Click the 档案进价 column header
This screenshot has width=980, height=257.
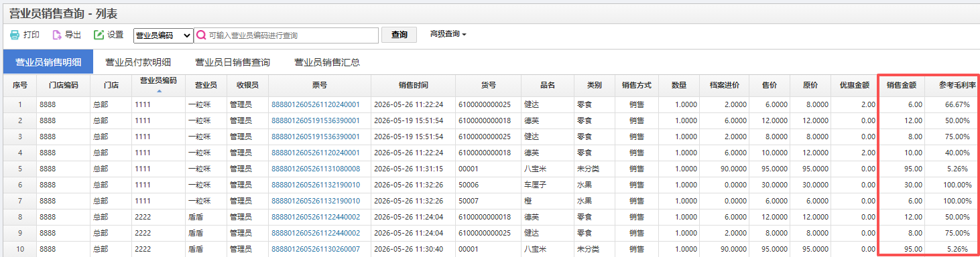(x=724, y=86)
